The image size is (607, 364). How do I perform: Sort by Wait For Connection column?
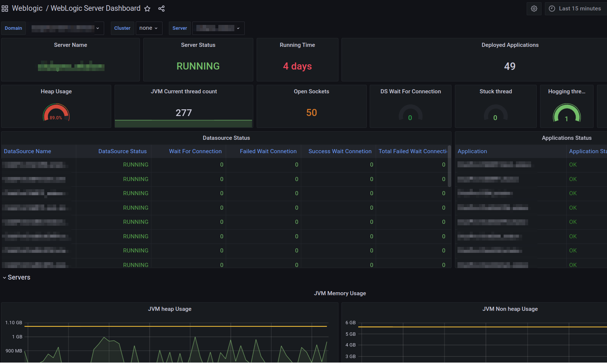point(195,151)
